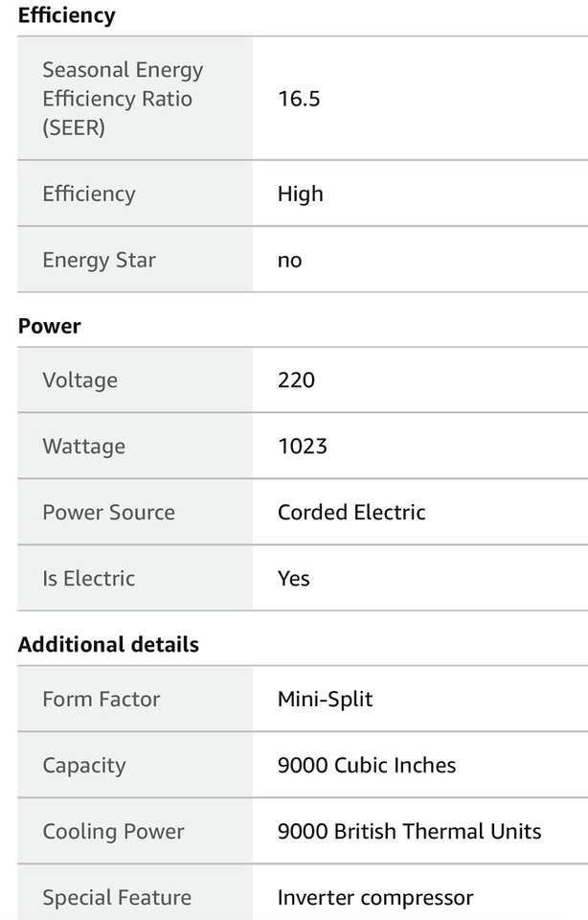Select the wattage value 1023
The width and height of the screenshot is (588, 920).
pos(303,446)
